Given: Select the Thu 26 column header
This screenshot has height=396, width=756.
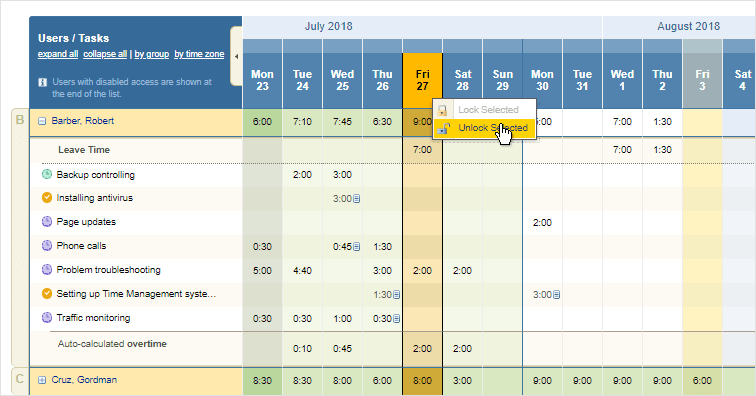Looking at the screenshot, I should click(x=382, y=80).
